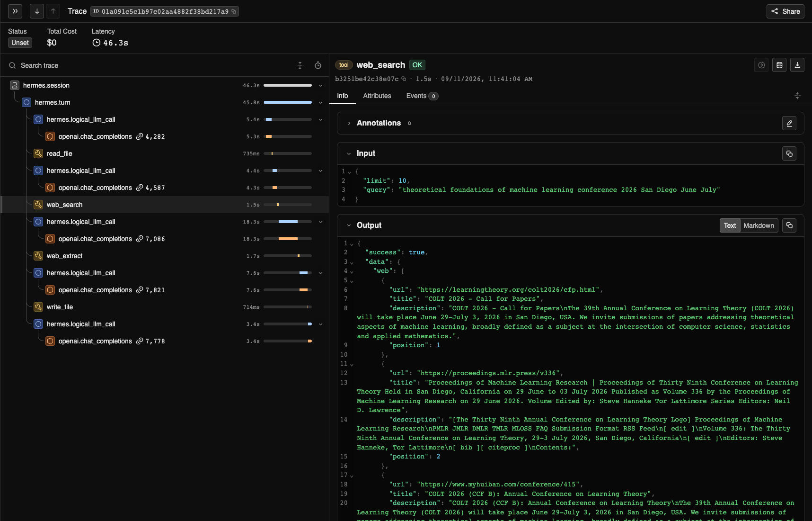Fold output JSON line 1
The width and height of the screenshot is (812, 521).
click(352, 244)
